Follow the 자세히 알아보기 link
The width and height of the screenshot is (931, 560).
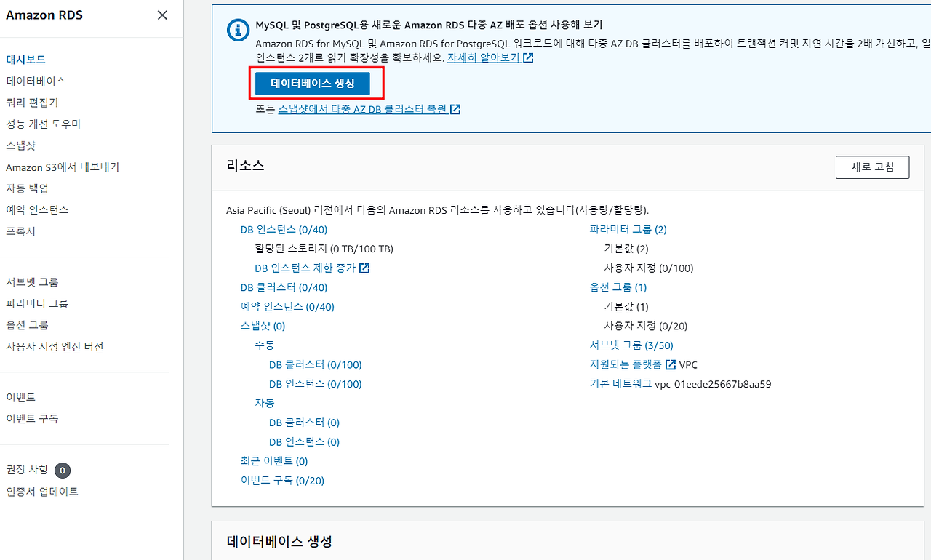point(490,57)
